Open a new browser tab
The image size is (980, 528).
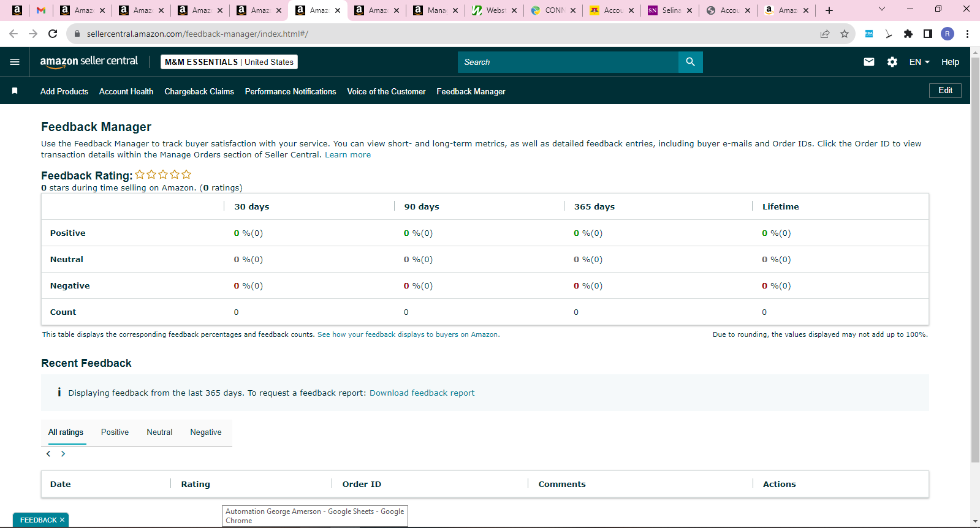829,10
